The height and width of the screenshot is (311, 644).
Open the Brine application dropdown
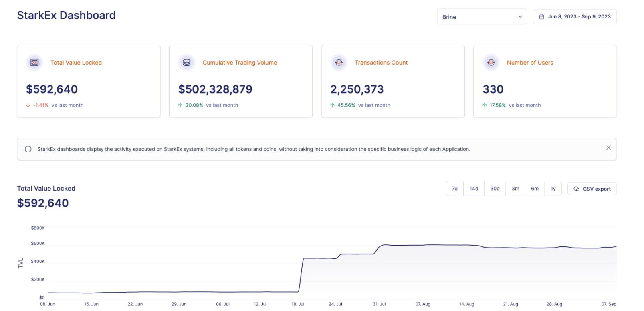(482, 17)
